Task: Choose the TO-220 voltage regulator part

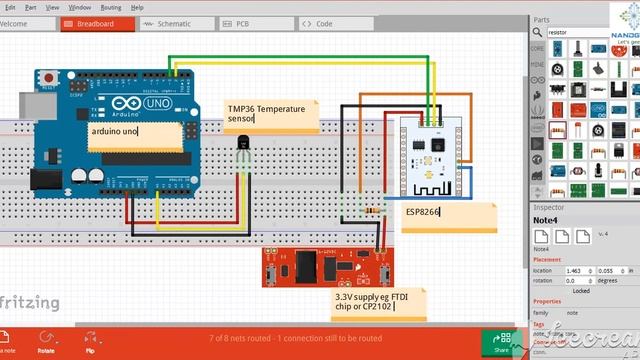Action: [618, 151]
